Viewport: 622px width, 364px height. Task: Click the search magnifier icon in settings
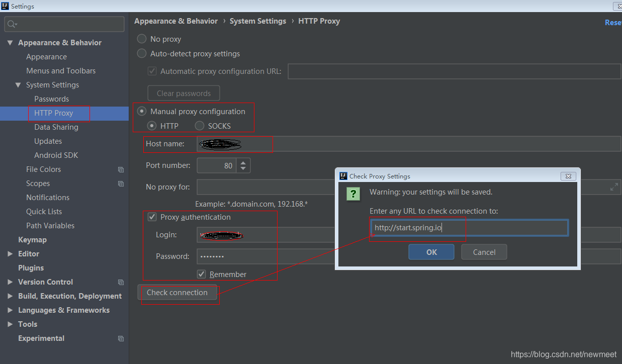coord(11,24)
